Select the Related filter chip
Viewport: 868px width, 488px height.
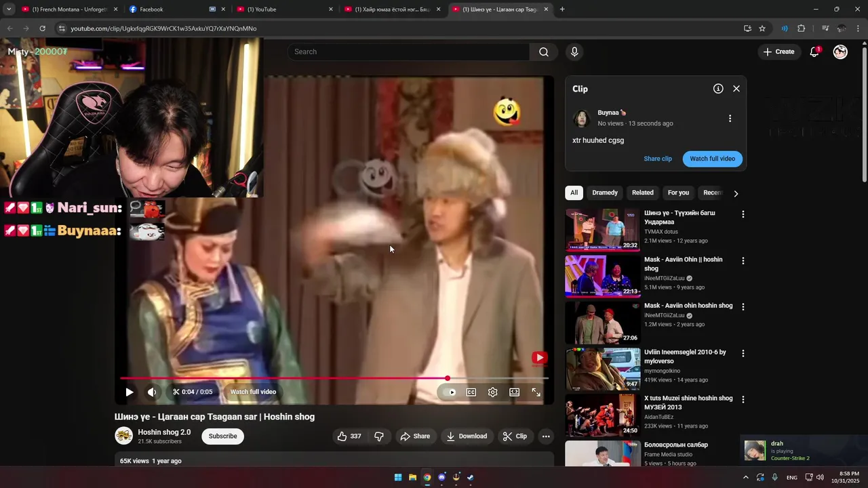pos(643,192)
